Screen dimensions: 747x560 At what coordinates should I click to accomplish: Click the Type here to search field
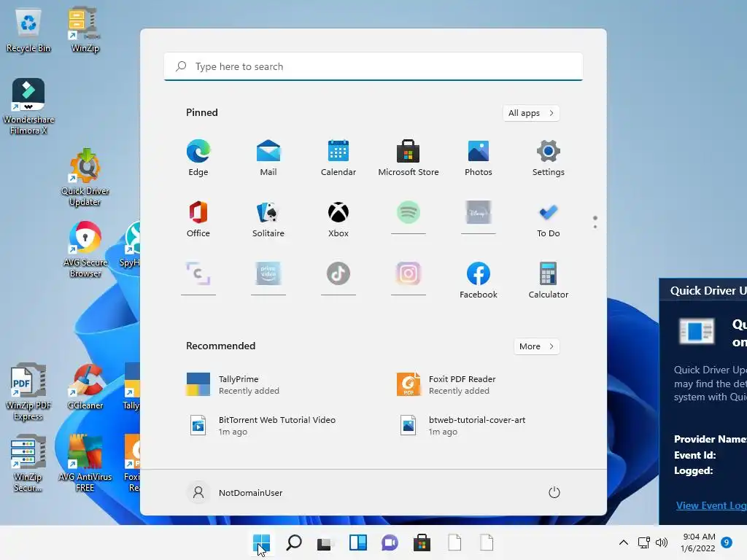click(x=373, y=66)
